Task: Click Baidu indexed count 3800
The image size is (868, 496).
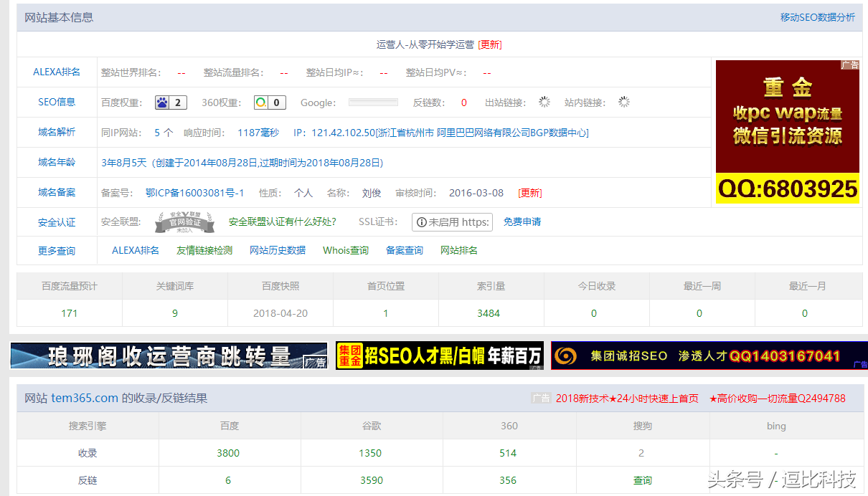Action: pos(228,453)
